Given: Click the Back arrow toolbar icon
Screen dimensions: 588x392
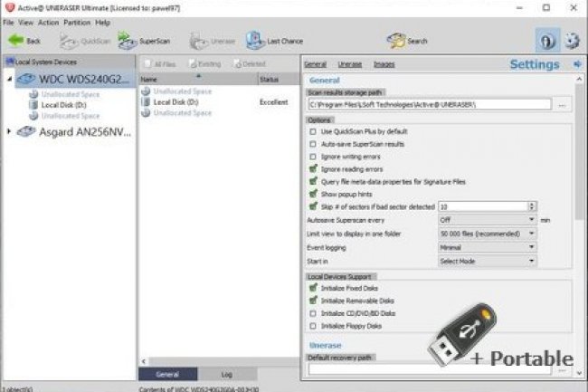Looking at the screenshot, I should [x=16, y=41].
